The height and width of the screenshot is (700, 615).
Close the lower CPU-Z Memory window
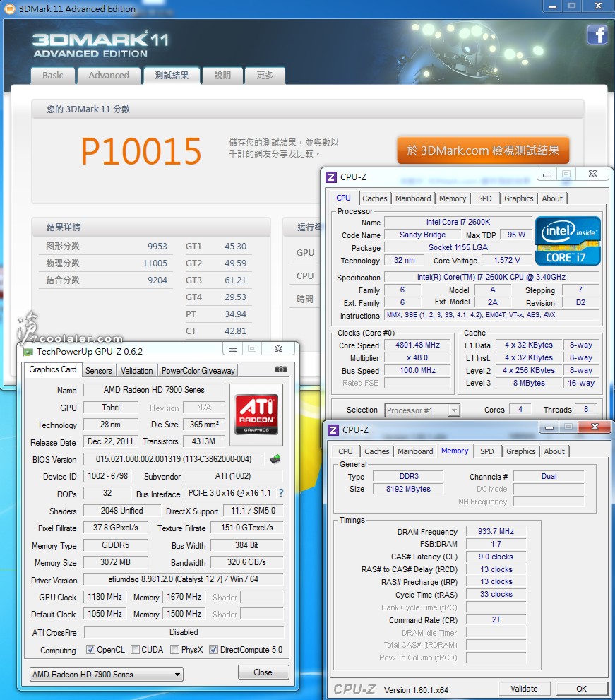click(595, 427)
